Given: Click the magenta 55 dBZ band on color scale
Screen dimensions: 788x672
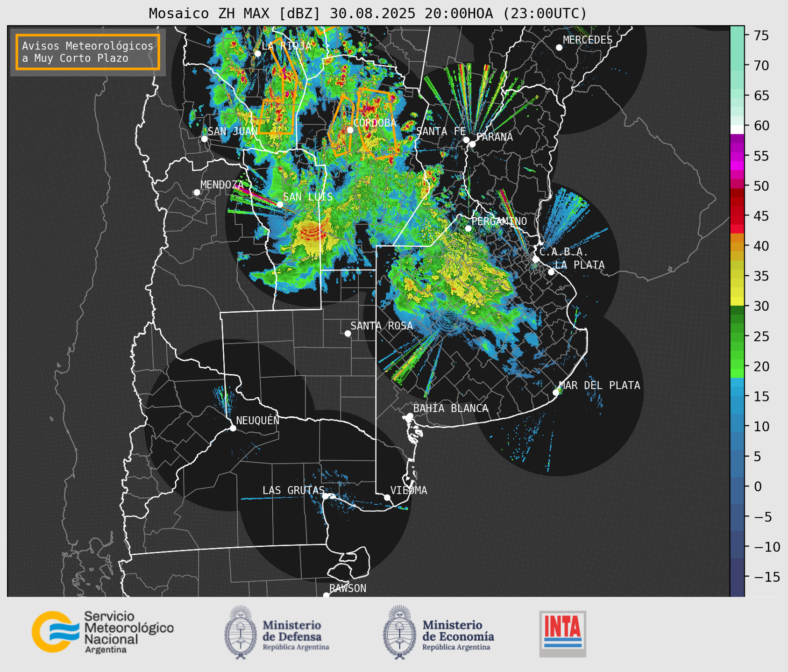Looking at the screenshot, I should pyautogui.click(x=737, y=156).
